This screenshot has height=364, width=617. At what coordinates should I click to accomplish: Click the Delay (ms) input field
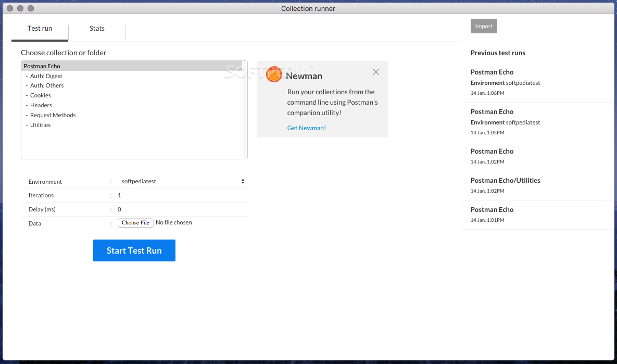[182, 209]
